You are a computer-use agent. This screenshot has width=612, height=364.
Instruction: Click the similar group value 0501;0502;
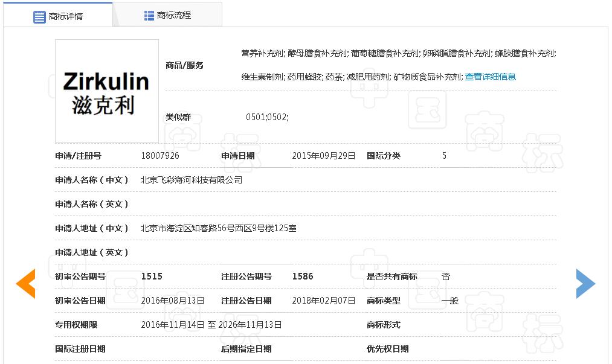coord(268,117)
